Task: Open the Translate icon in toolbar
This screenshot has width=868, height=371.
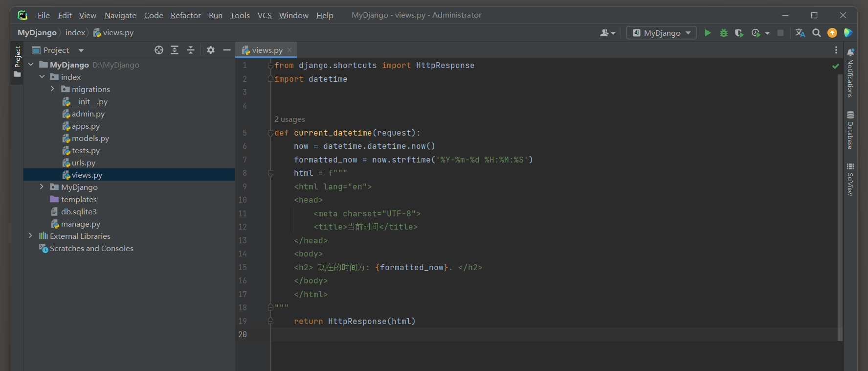Action: [800, 33]
